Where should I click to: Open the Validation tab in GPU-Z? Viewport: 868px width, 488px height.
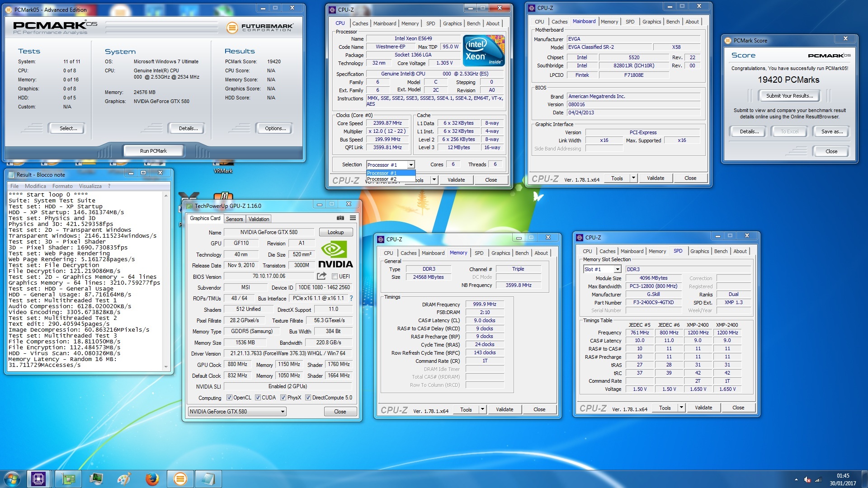(259, 219)
